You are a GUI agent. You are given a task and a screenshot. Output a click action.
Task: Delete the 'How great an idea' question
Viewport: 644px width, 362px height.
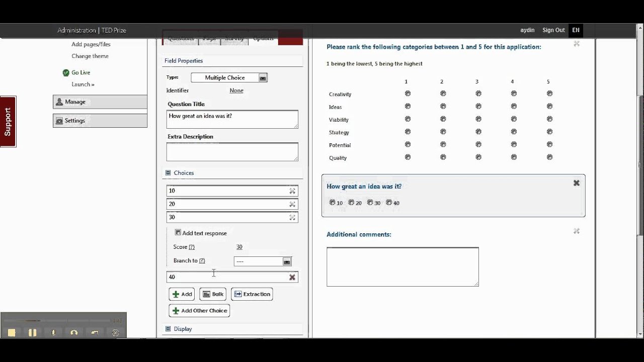click(577, 183)
